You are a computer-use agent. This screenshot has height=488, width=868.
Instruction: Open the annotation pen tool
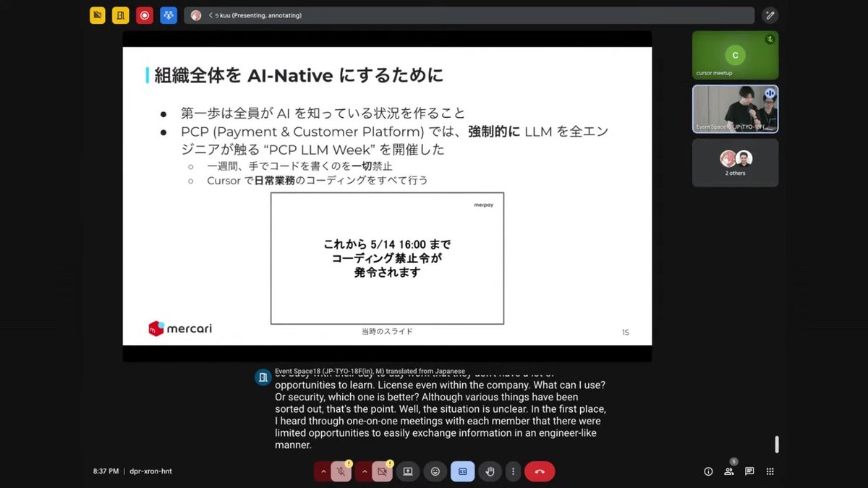click(770, 14)
